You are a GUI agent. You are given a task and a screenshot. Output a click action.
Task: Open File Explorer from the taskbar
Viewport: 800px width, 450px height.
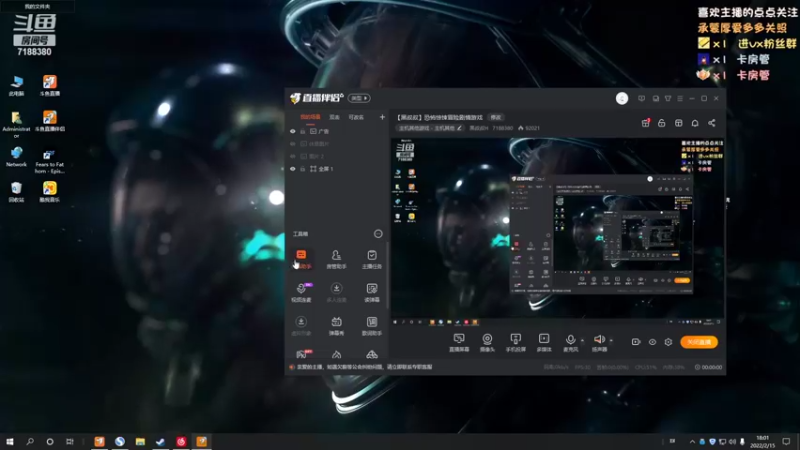(140, 441)
